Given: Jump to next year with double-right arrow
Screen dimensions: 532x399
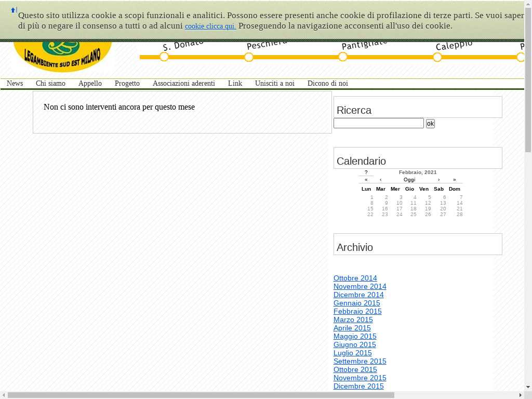Looking at the screenshot, I should pos(454,180).
